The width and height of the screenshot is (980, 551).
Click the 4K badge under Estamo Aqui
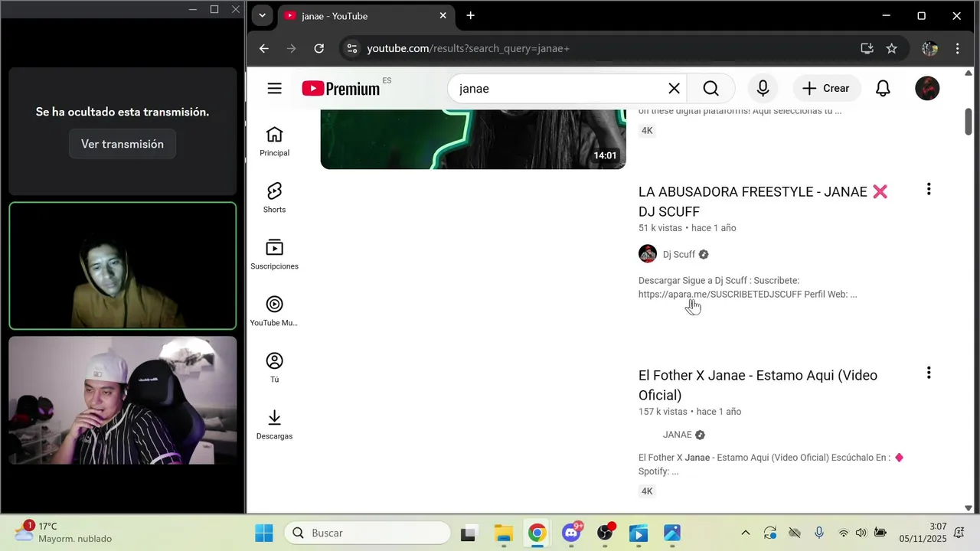click(647, 491)
